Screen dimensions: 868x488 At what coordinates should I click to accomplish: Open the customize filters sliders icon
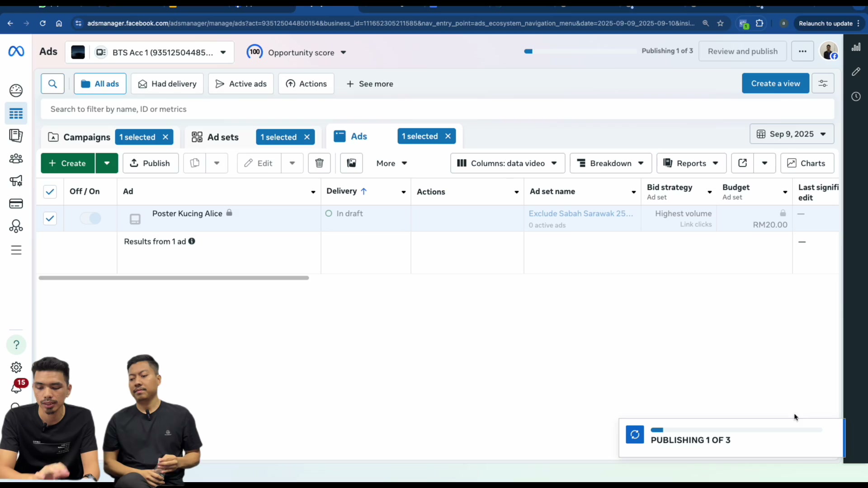[823, 84]
